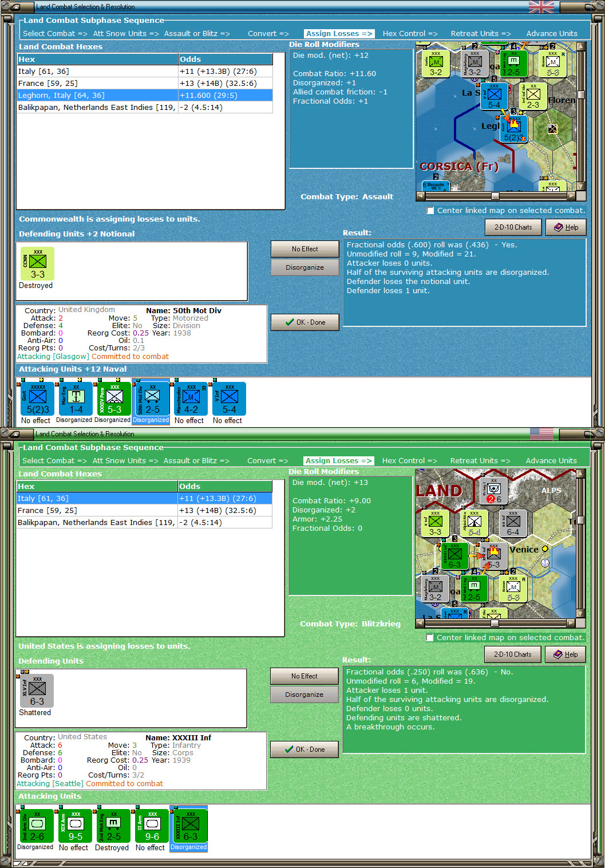The width and height of the screenshot is (605, 868).
Task: Click the bottom map scroll up arrow
Action: click(580, 474)
